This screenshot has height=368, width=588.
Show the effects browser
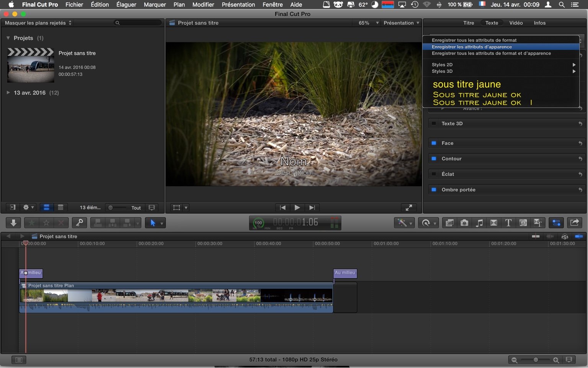tap(450, 223)
